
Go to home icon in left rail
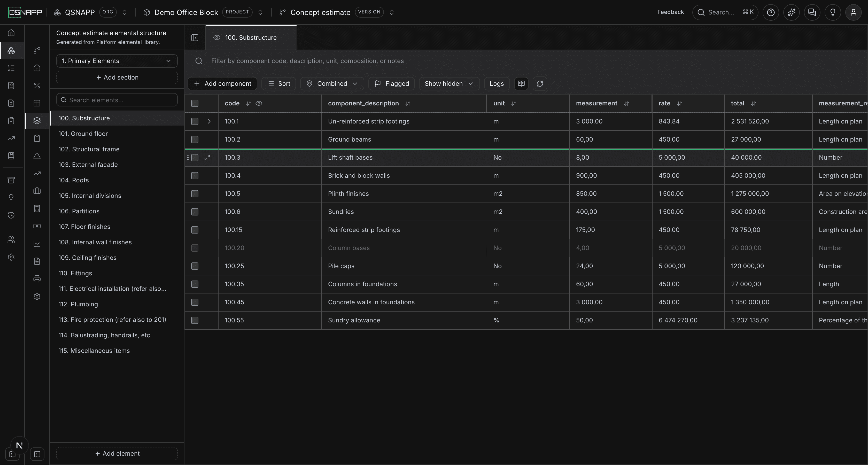tap(11, 33)
